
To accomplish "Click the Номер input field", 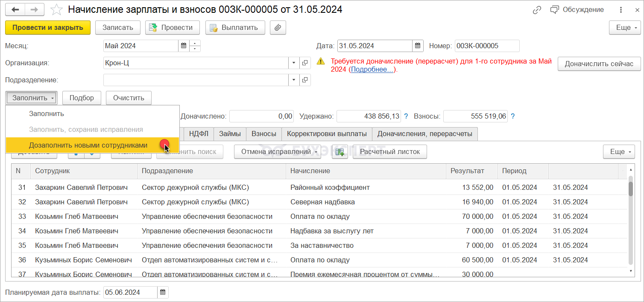I will tap(486, 46).
